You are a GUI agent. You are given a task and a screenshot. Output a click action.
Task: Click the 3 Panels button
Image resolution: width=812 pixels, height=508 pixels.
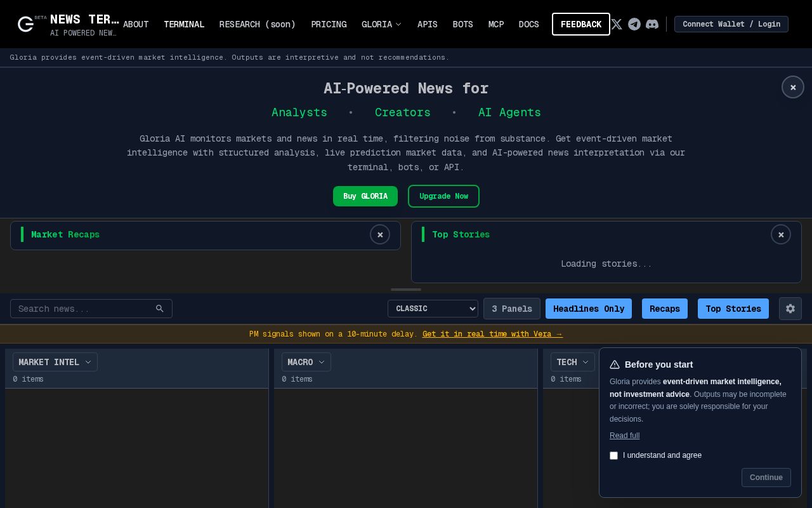click(x=512, y=309)
